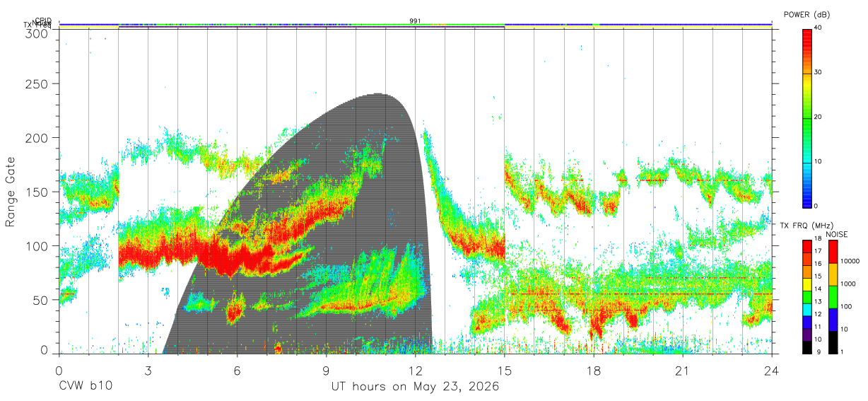Select the green swatch in the NOISE bar

pos(833,296)
